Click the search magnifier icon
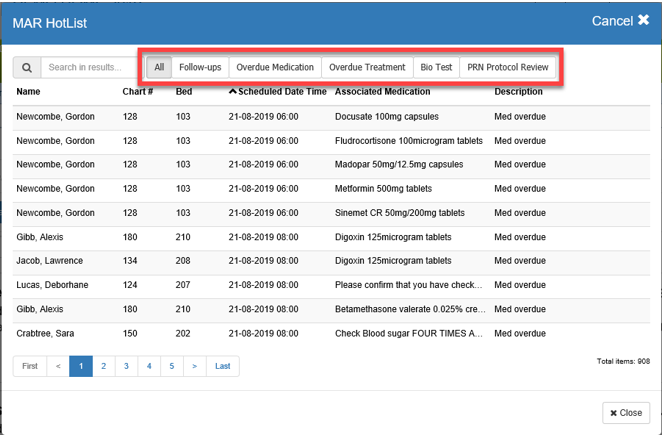The height and width of the screenshot is (436, 662). [x=27, y=68]
